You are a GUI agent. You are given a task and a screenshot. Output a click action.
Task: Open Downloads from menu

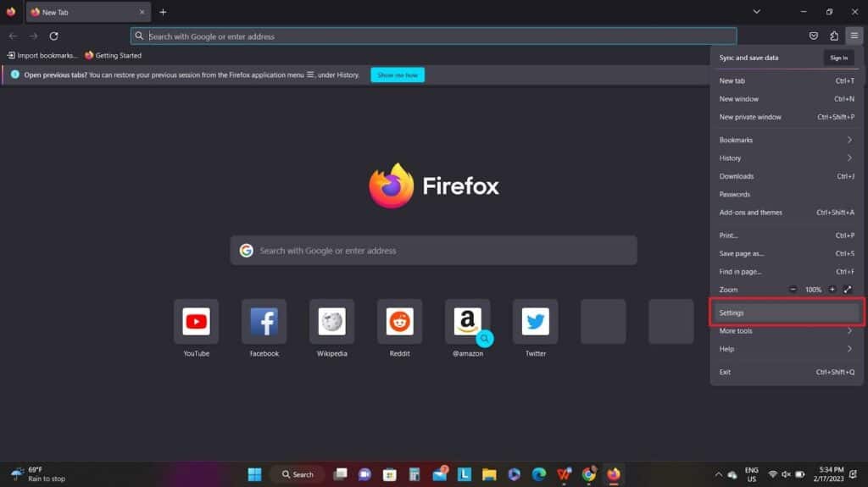pyautogui.click(x=786, y=176)
